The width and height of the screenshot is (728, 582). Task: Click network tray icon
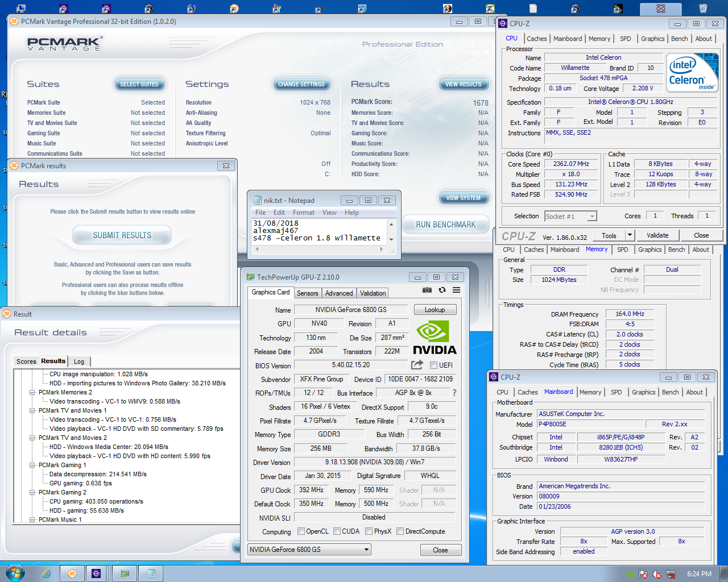click(x=671, y=574)
